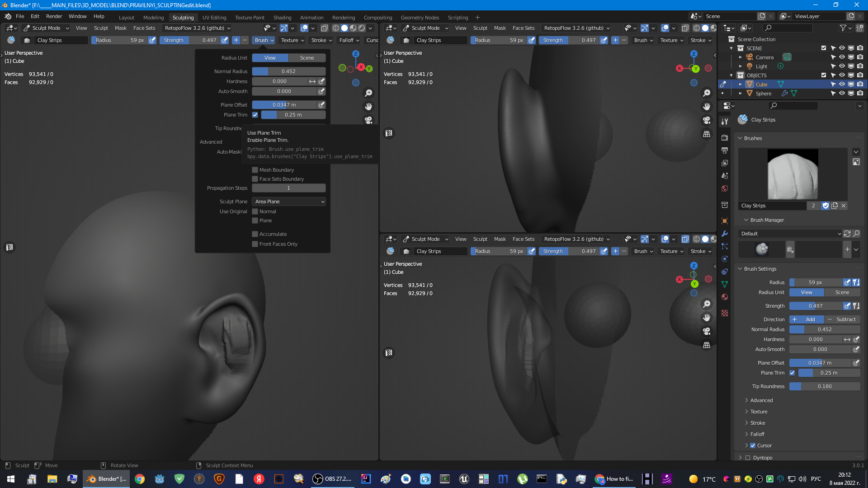Set Direction to Subtract in properties

842,319
